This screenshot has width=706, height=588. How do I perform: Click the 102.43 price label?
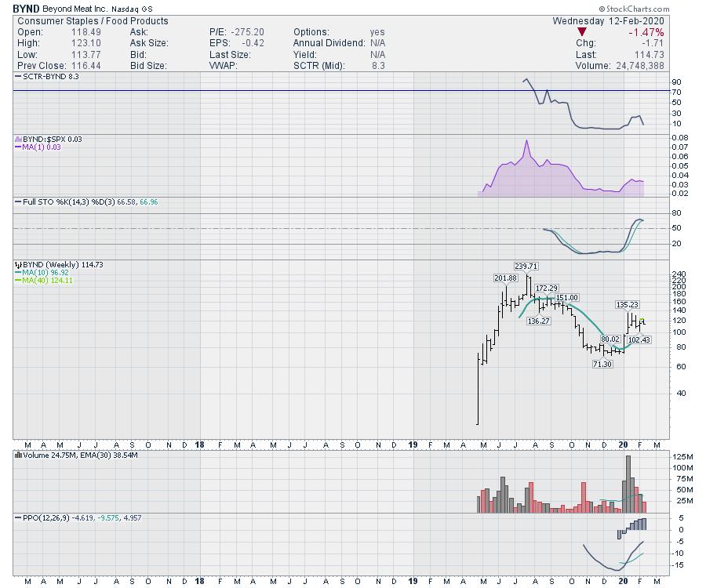click(x=639, y=339)
